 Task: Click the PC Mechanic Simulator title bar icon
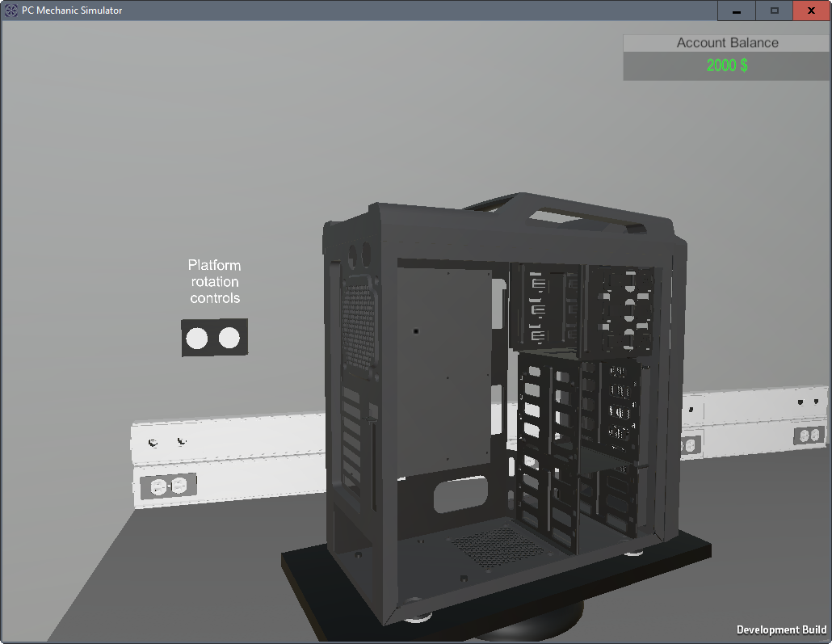click(11, 11)
